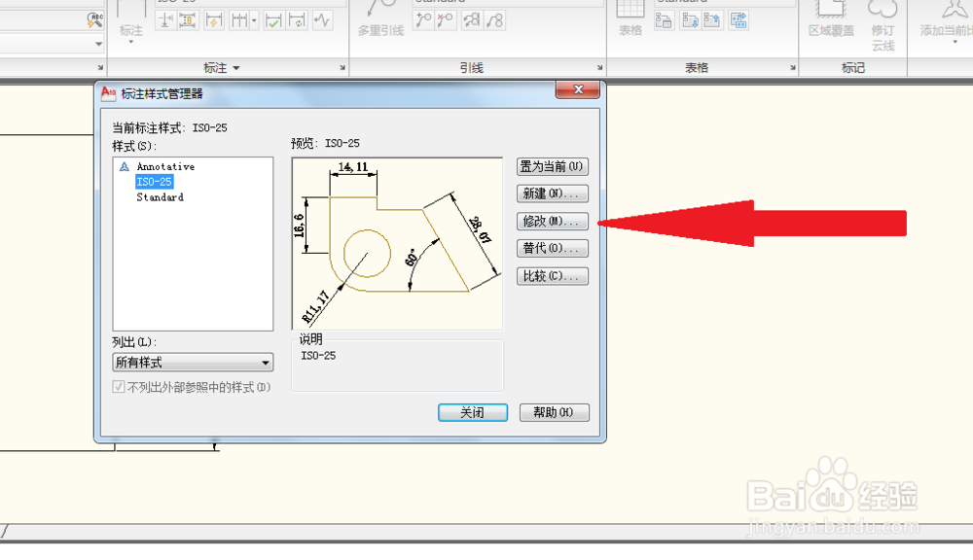The image size is (973, 560).
Task: Click the 标记 panel title
Action: coord(852,68)
